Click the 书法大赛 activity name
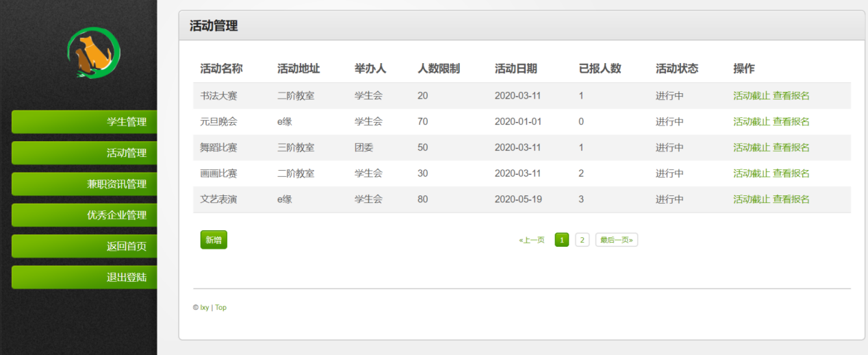Screen dimensions: 868x355 pyautogui.click(x=218, y=96)
